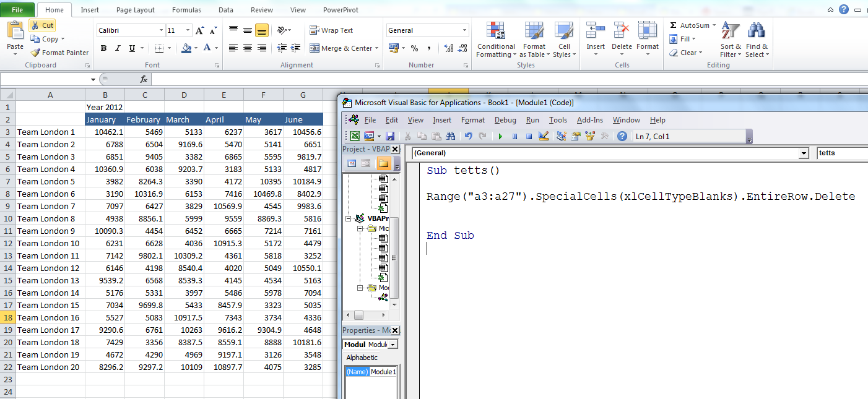Click the Find binoculars icon in VBA toolbar
The height and width of the screenshot is (399, 868).
point(450,137)
